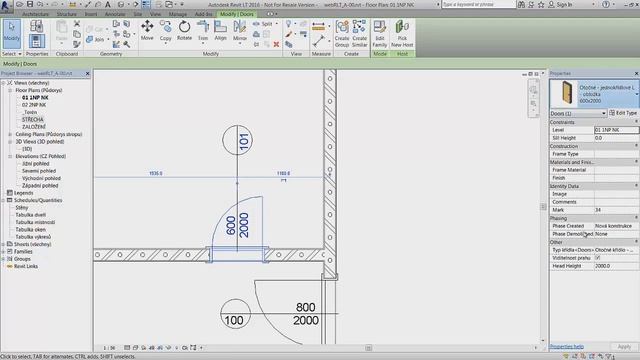Click the Aligned Dimension measure icon

point(318,26)
